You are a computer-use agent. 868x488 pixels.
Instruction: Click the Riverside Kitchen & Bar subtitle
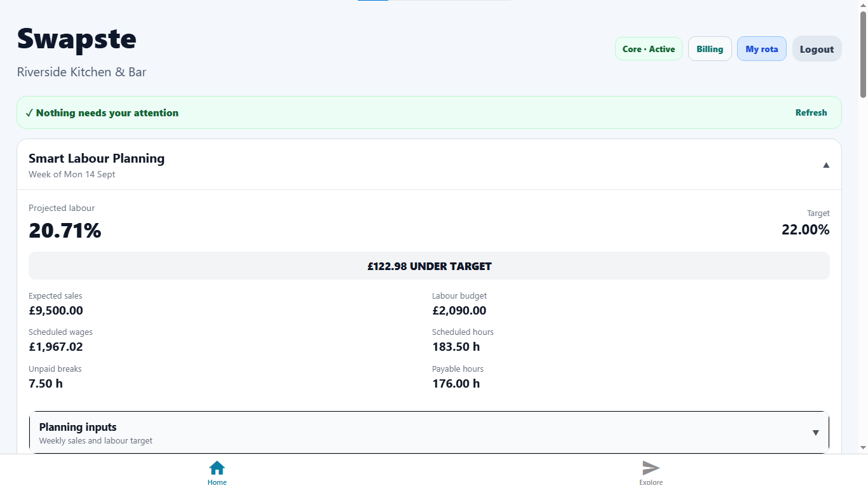pyautogui.click(x=81, y=72)
